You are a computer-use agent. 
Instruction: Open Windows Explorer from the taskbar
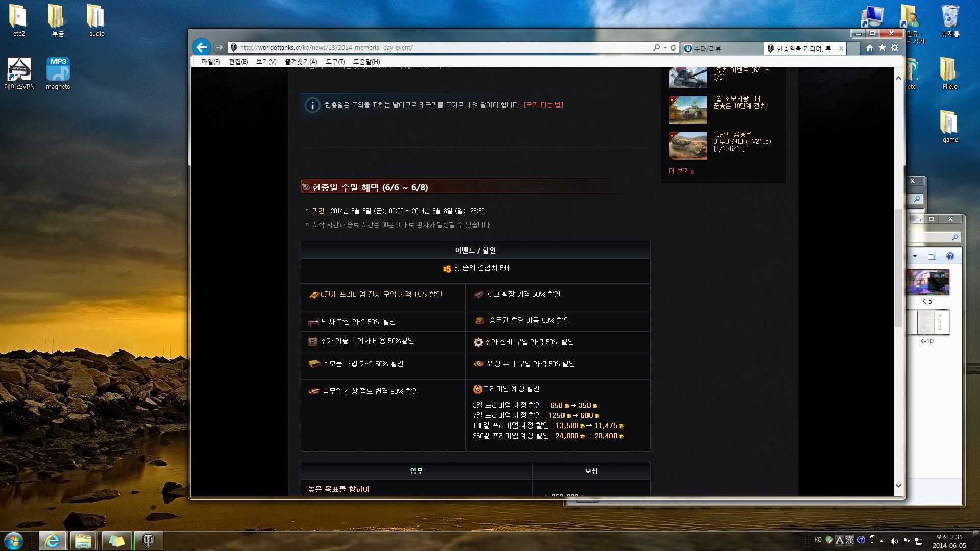pyautogui.click(x=83, y=541)
